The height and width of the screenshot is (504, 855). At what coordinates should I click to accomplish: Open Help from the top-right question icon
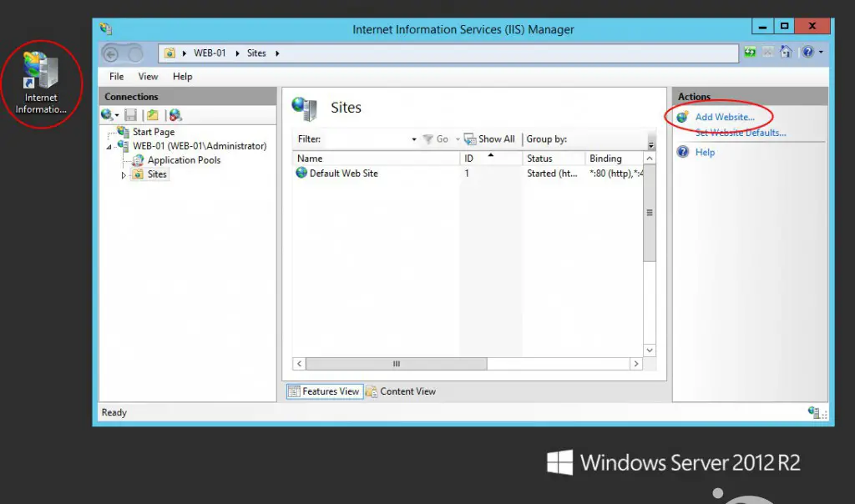(x=807, y=53)
